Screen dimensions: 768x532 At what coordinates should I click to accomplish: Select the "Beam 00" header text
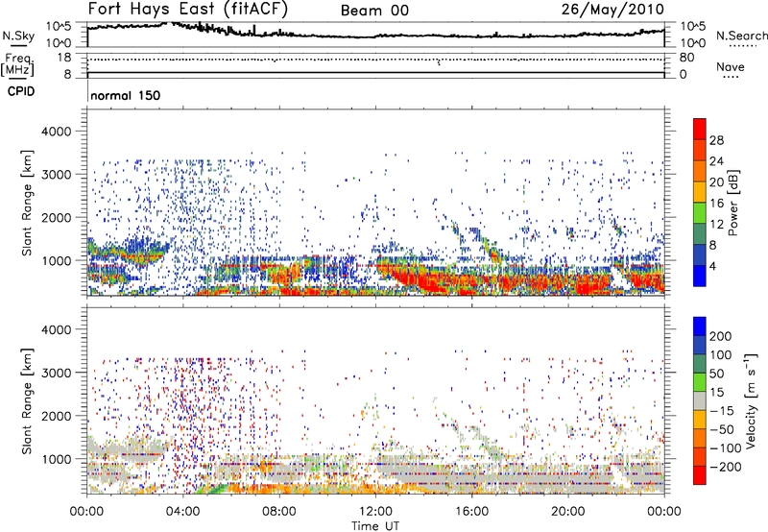(x=374, y=11)
